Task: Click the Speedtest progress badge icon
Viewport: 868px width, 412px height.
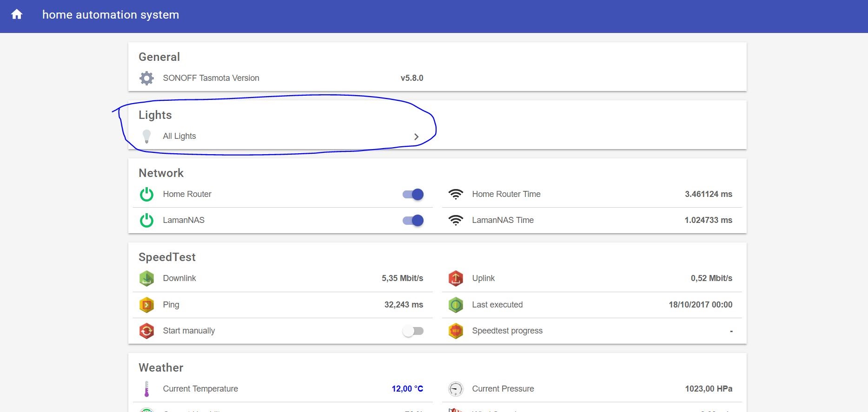Action: (x=456, y=331)
